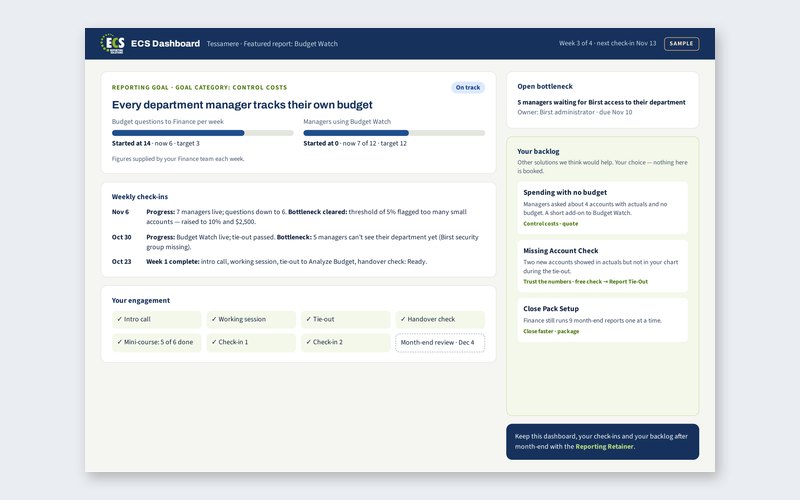Click heading 'Every department manager tracks their own budget'
The width and height of the screenshot is (800, 500).
[242, 105]
